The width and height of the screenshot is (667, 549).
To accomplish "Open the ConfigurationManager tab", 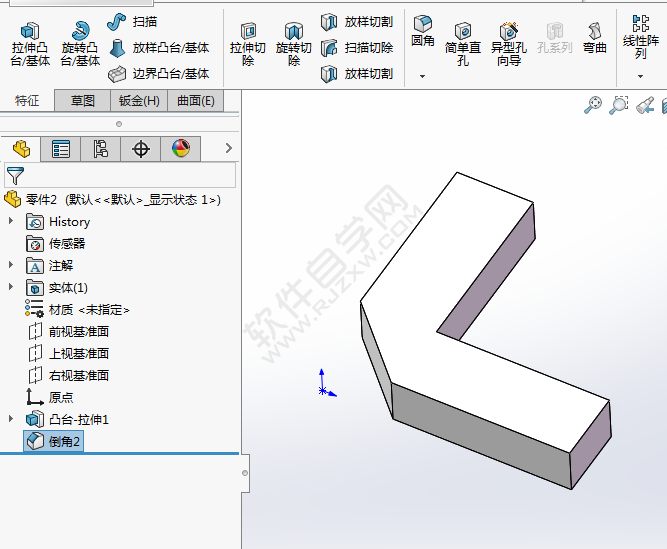I will coord(100,149).
